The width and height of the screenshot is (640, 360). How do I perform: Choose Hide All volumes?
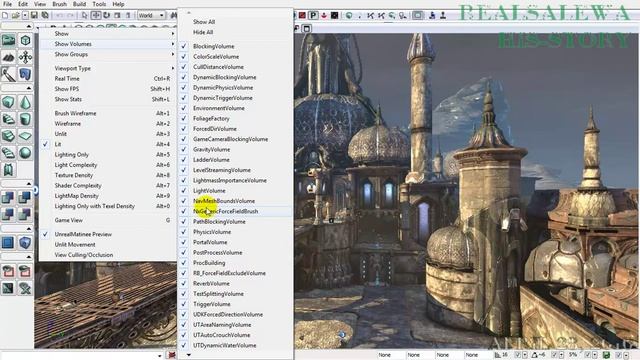(203, 32)
